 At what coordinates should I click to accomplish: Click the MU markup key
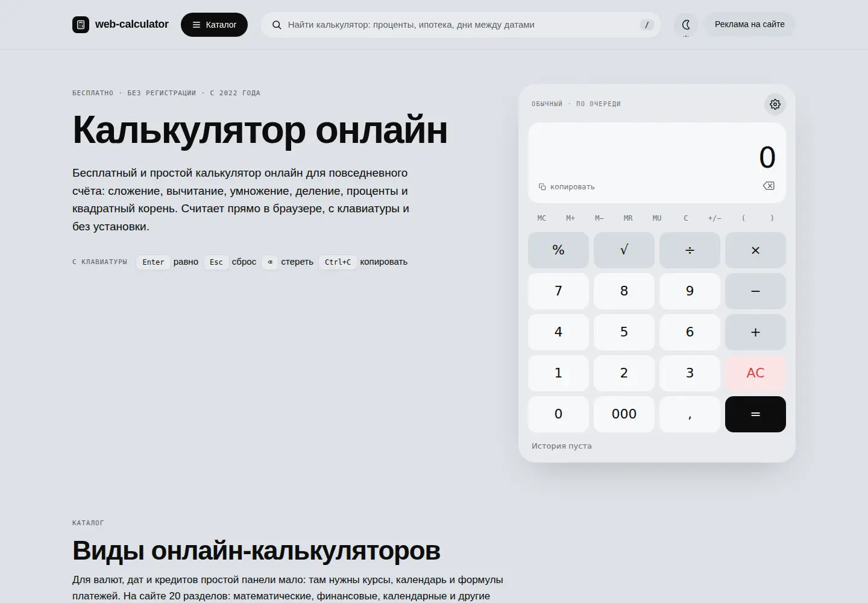coord(657,218)
